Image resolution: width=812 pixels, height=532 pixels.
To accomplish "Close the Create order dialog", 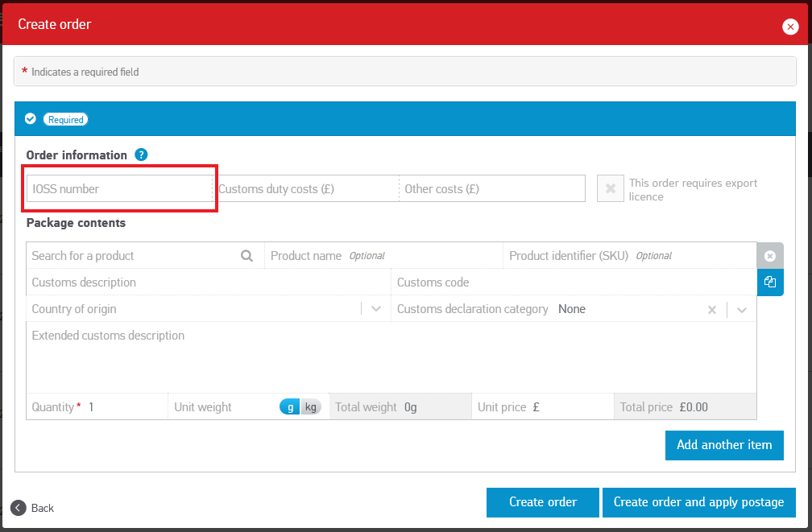I will 790,27.
